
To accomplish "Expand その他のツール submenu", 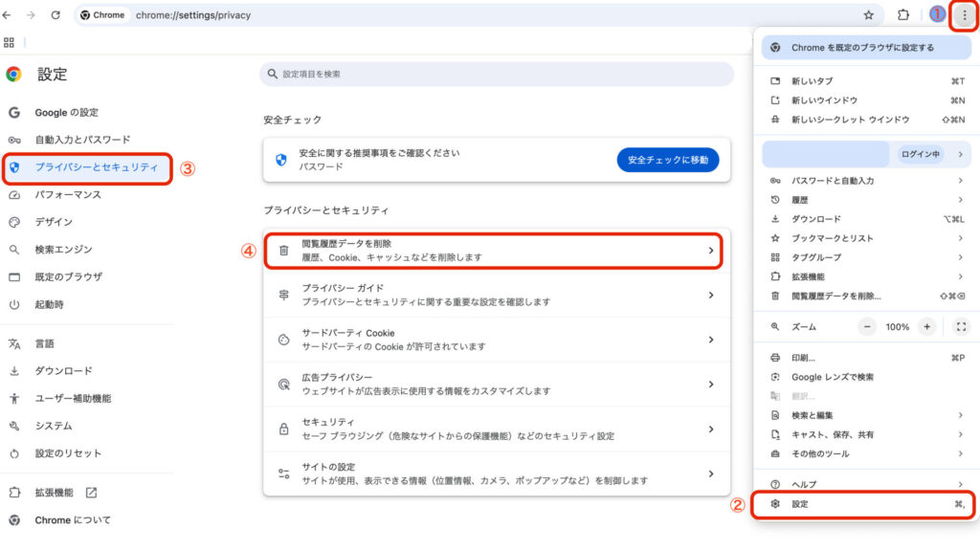I will pos(866,454).
